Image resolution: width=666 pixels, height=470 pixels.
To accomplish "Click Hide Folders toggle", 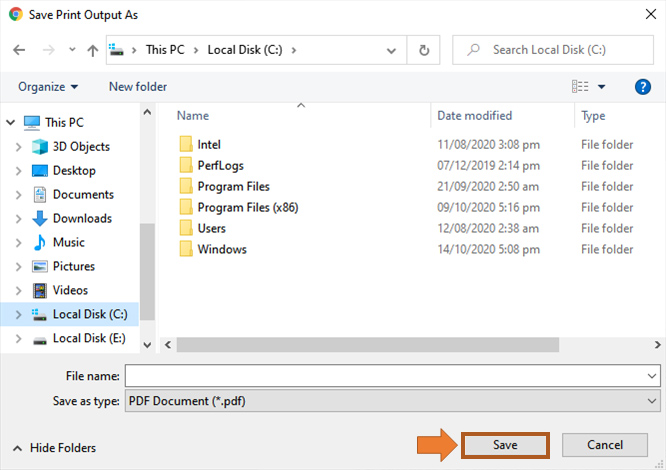I will click(x=54, y=448).
